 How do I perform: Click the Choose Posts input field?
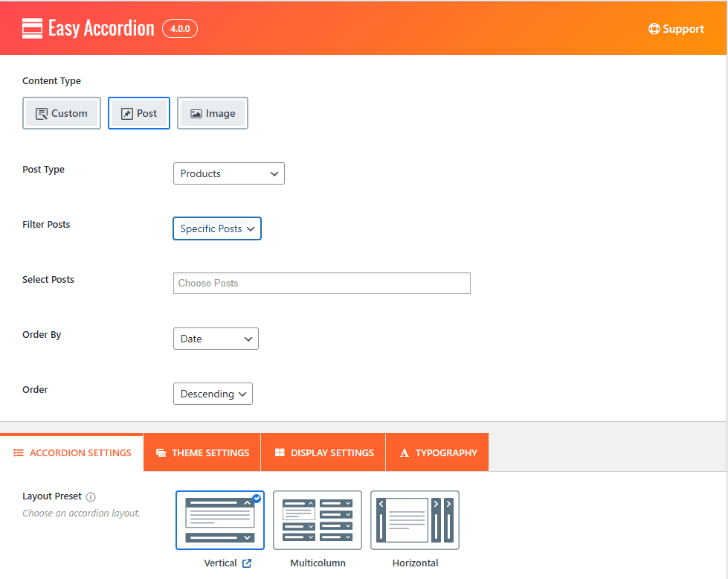321,283
